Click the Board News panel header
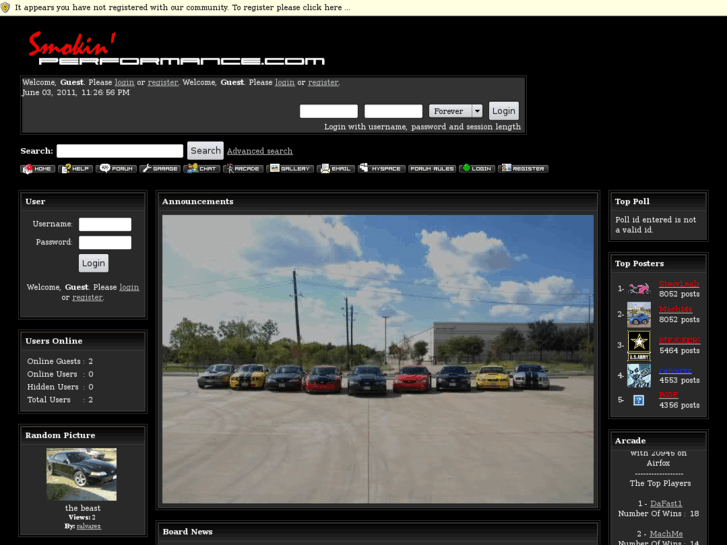This screenshot has width=727, height=545. click(378, 532)
